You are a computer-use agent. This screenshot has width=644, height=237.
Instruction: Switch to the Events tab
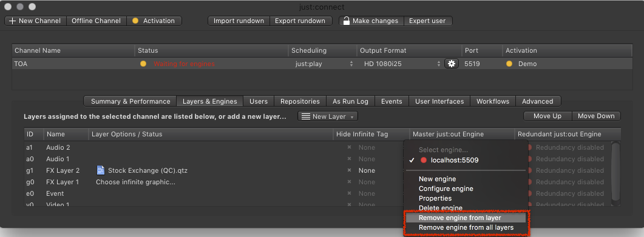coord(392,101)
